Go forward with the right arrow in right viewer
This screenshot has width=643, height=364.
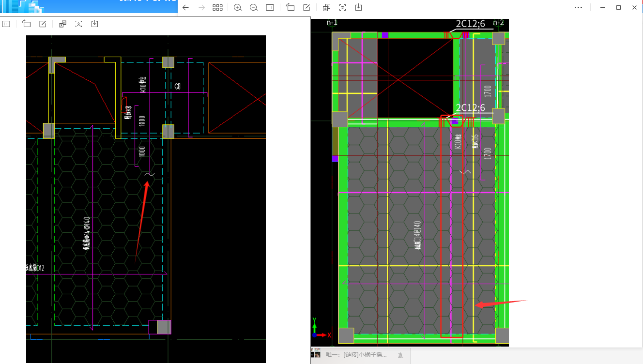(x=201, y=8)
